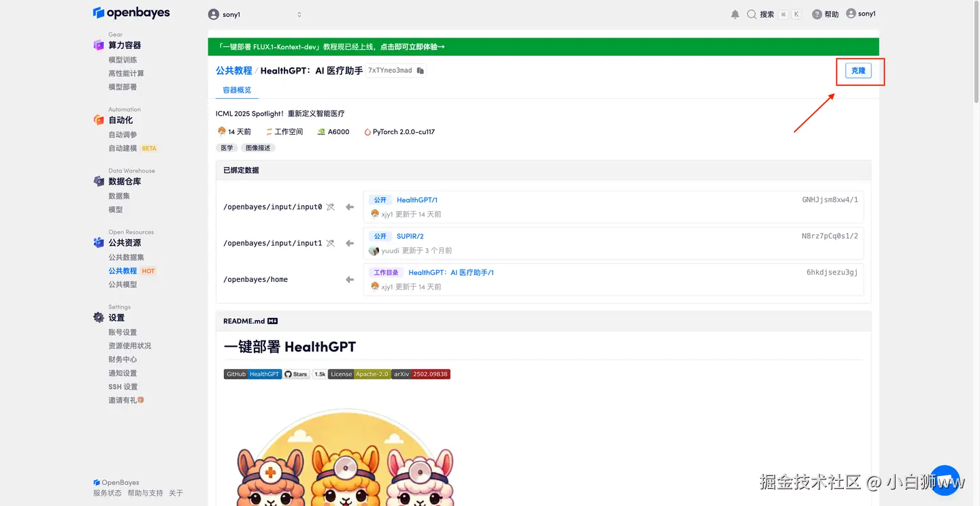Image resolution: width=980 pixels, height=506 pixels.
Task: Select 公共教程 HOT in the sidebar
Action: click(132, 271)
